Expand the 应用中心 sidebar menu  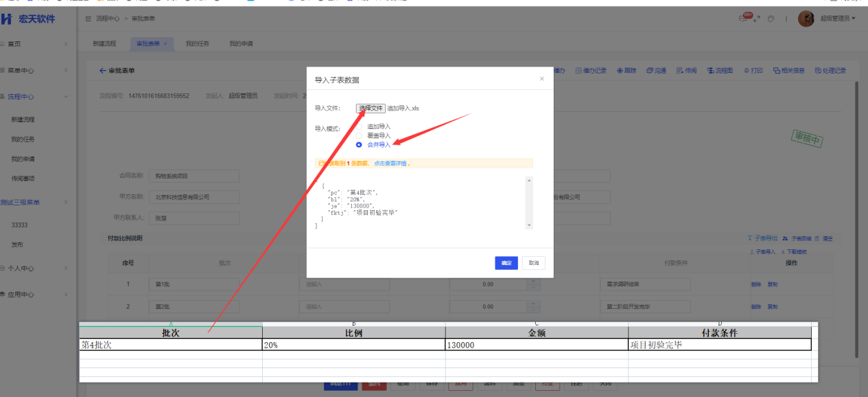tap(38, 295)
